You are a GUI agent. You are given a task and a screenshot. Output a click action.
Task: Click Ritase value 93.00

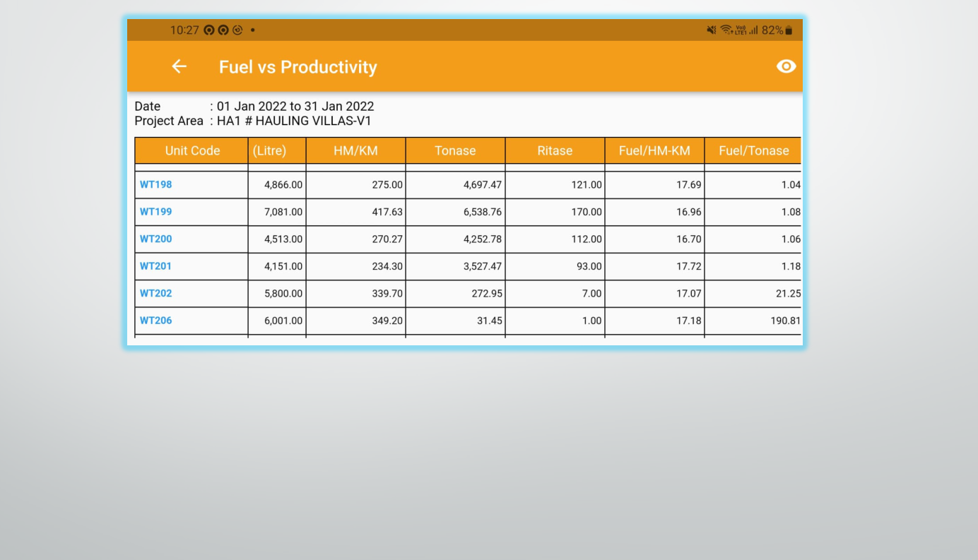tap(589, 266)
